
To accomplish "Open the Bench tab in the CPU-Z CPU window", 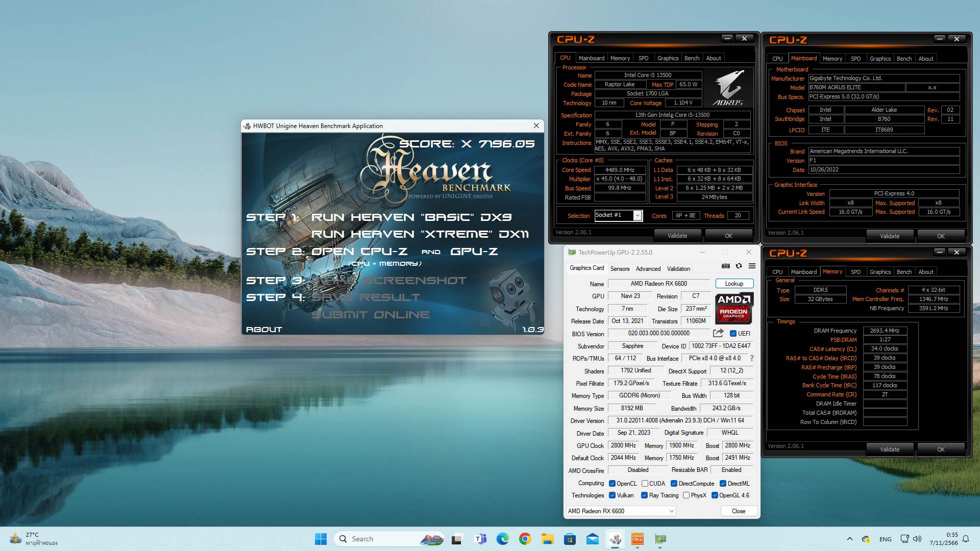I will (x=692, y=58).
